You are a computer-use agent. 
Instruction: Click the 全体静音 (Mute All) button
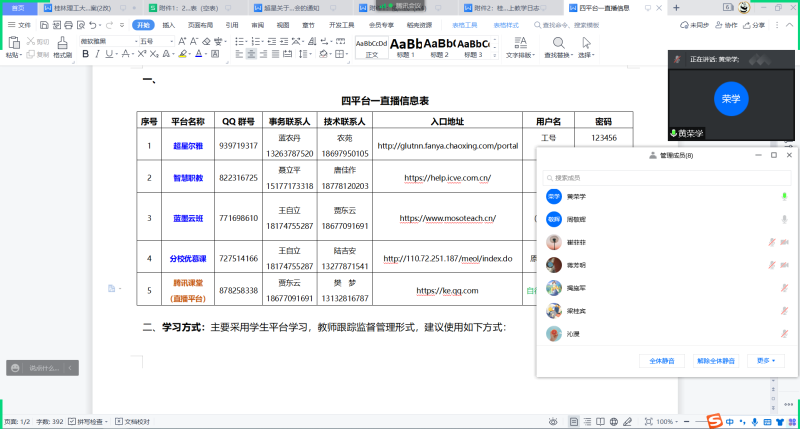click(662, 360)
